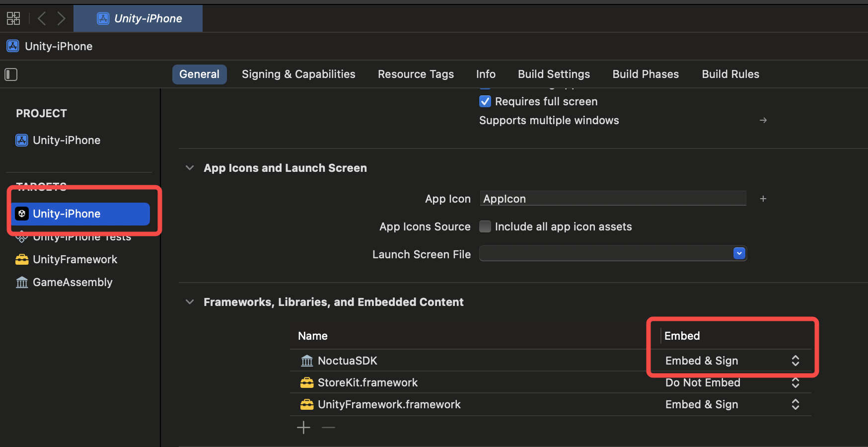Uncheck Requires full screen
Screen dimensions: 868x447
coord(485,101)
